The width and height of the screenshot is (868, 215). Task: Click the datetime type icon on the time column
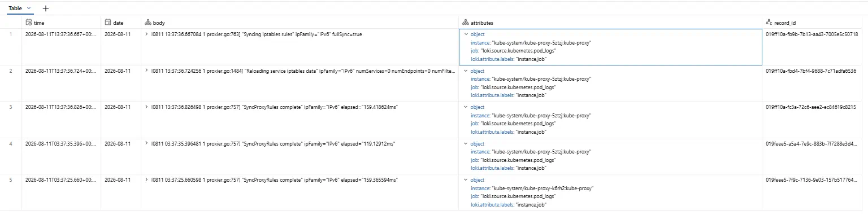point(29,23)
